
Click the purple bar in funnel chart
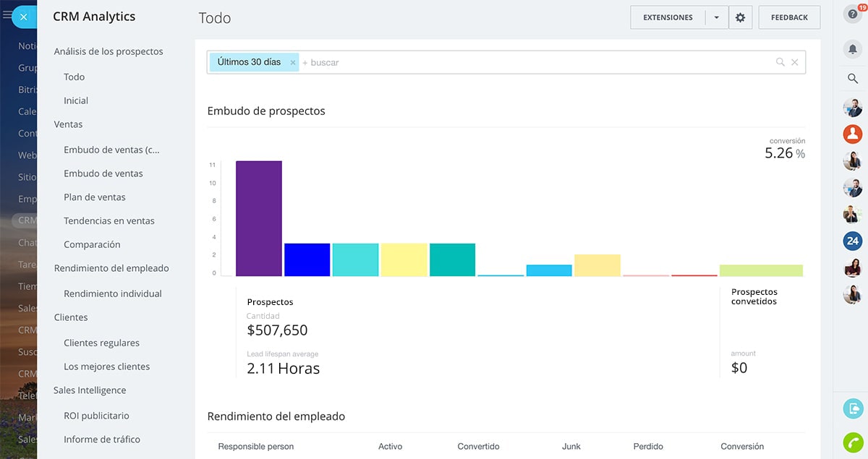click(x=258, y=218)
